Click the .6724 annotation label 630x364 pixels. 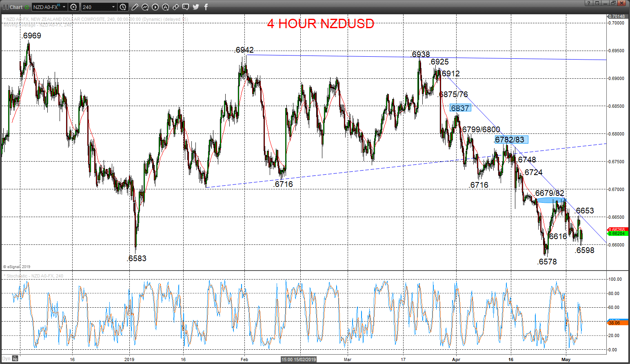coord(533,172)
